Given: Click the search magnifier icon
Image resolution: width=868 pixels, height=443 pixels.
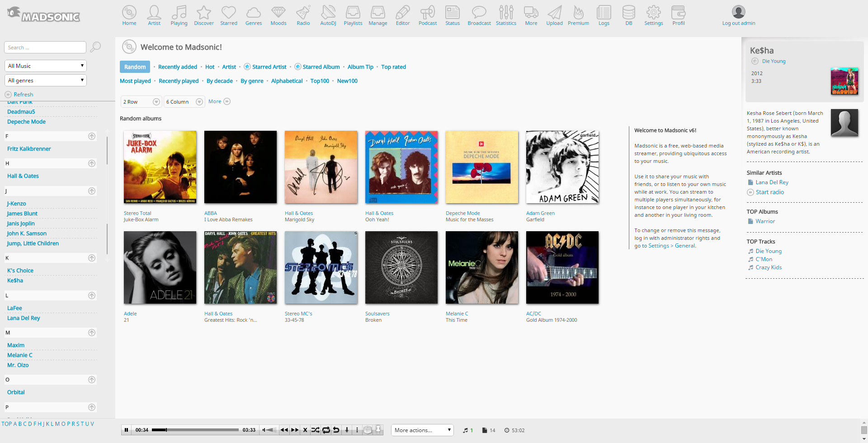Looking at the screenshot, I should pos(95,47).
